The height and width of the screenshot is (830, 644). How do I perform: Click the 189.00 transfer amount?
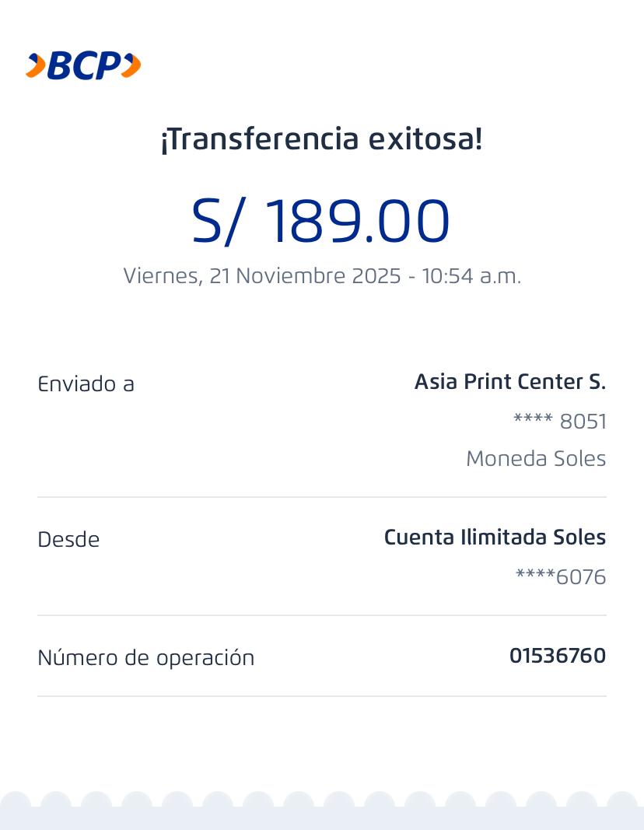click(x=358, y=221)
